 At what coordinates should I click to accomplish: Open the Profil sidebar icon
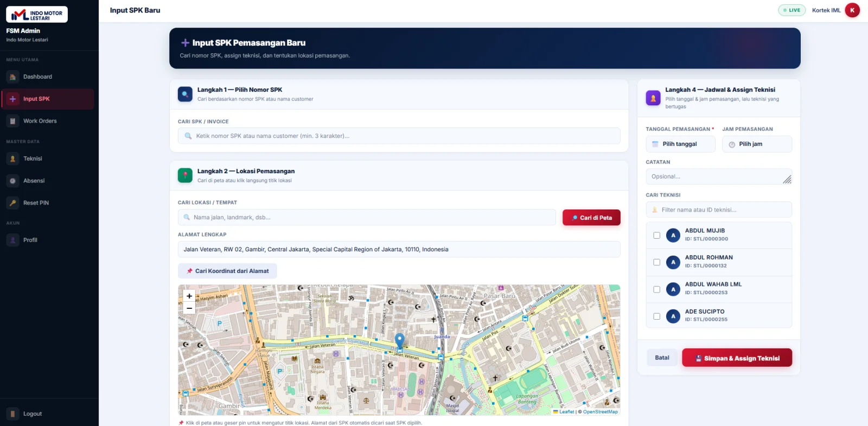point(12,240)
